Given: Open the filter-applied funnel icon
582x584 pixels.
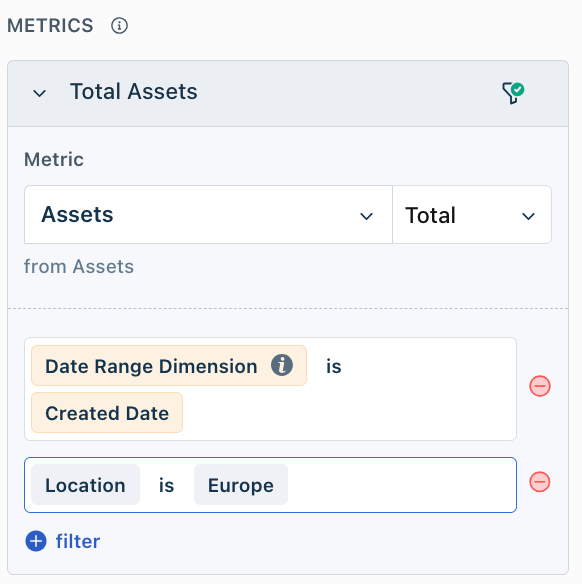Looking at the screenshot, I should 513,93.
